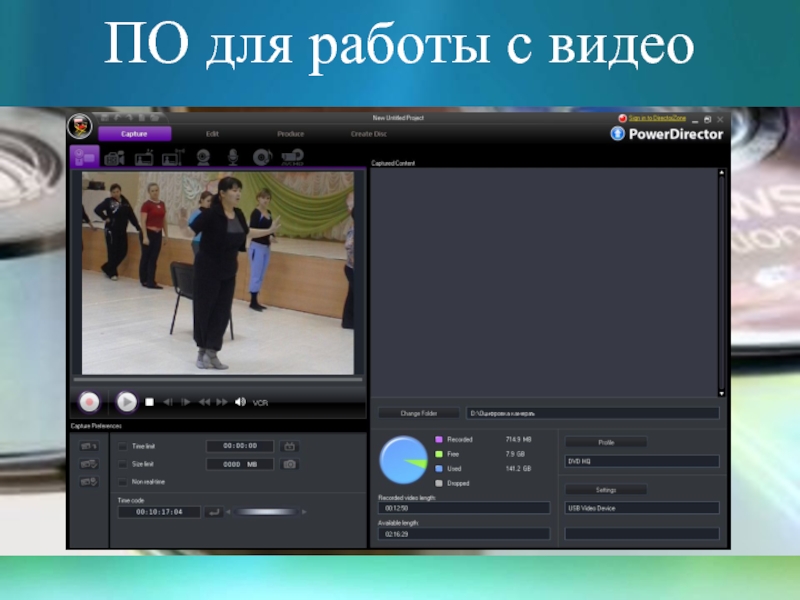Mute audio using the speaker icon
Viewport: 800px width, 600px height.
tap(240, 402)
